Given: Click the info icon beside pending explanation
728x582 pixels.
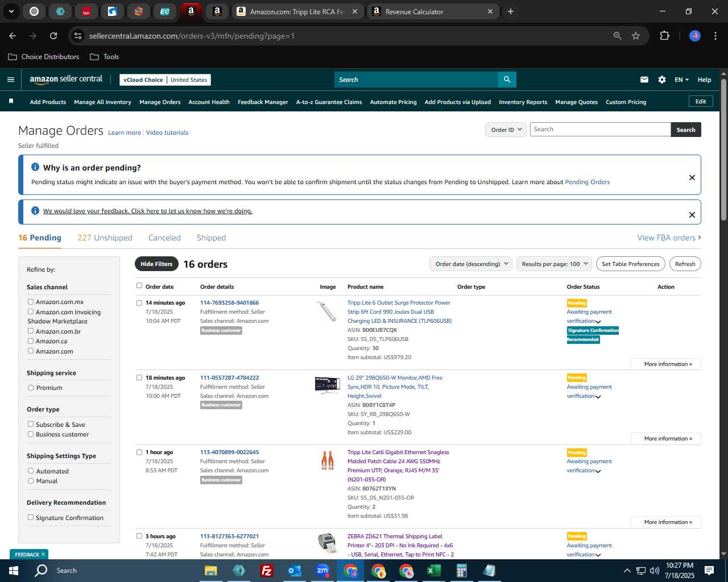Looking at the screenshot, I should pos(35,167).
